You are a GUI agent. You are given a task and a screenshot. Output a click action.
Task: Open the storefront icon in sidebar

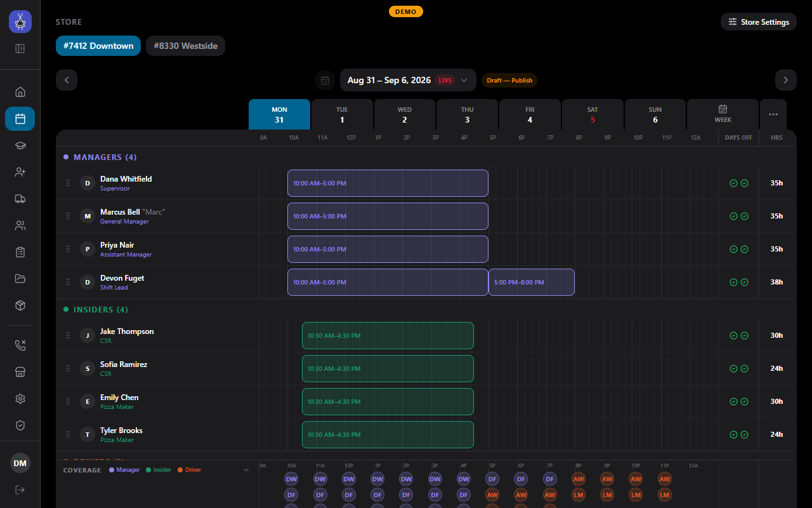click(x=20, y=372)
